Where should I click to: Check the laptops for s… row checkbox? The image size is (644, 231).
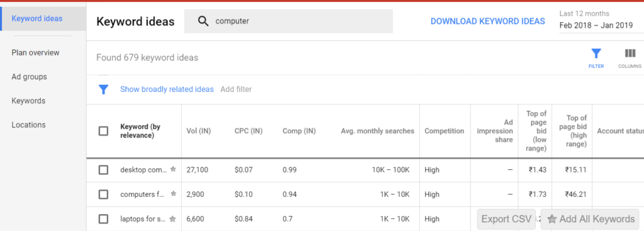(x=104, y=219)
